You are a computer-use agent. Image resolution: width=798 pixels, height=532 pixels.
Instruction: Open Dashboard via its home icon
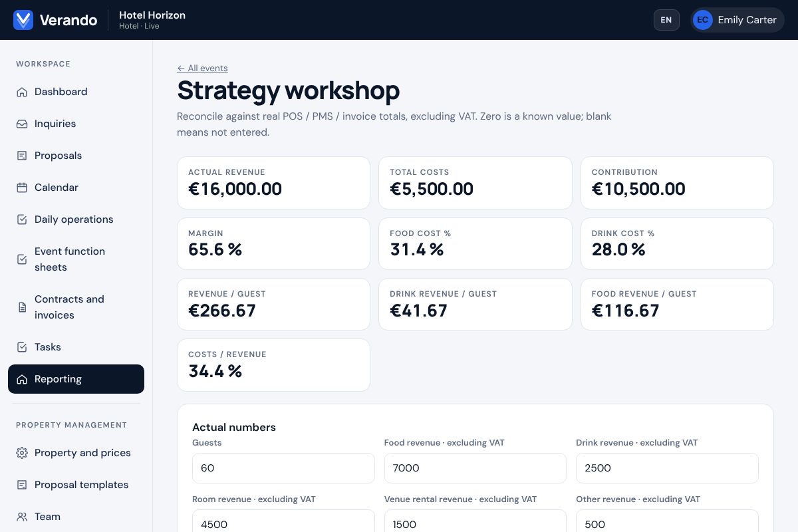point(22,92)
